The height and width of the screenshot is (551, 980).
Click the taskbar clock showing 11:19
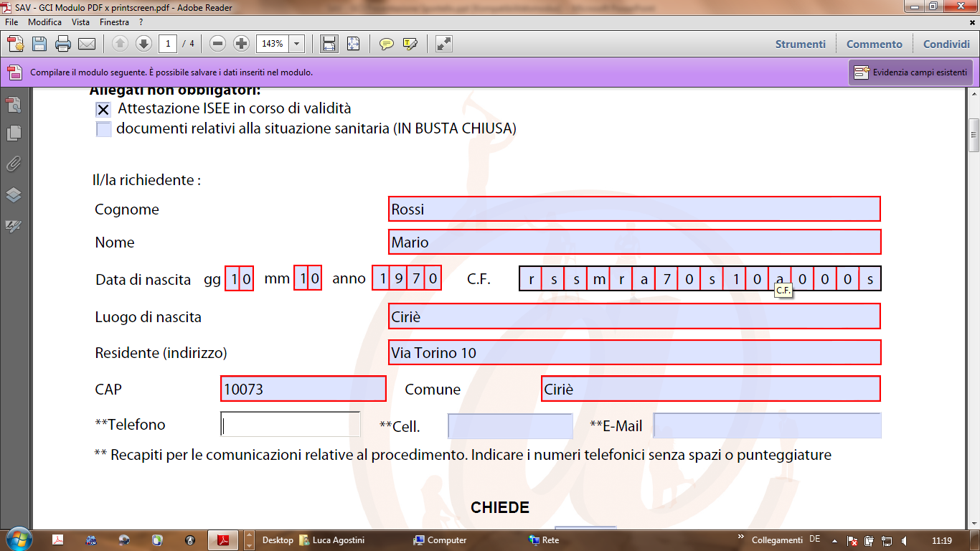click(942, 540)
